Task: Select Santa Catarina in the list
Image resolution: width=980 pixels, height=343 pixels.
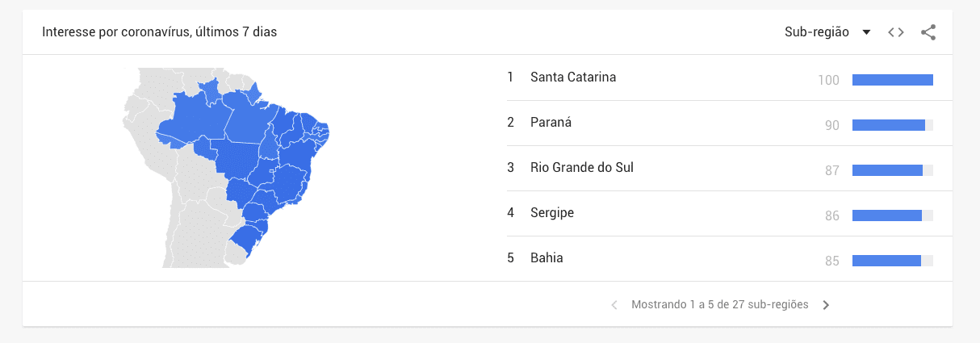Action: coord(573,77)
